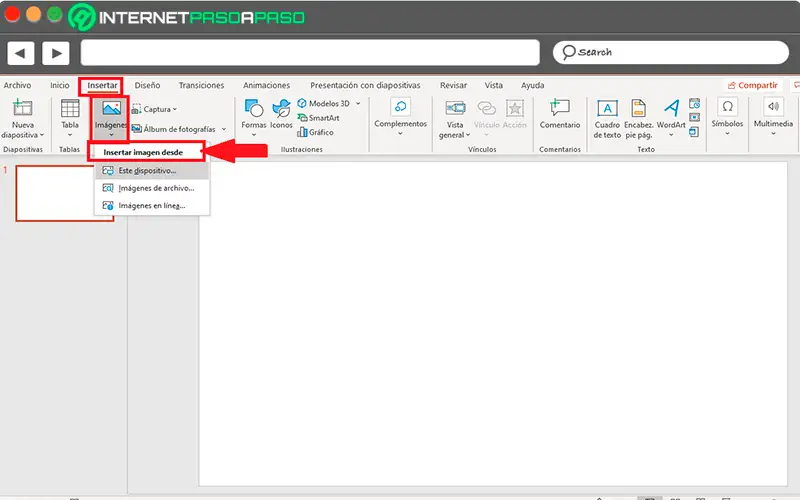
Task: Switch to Transiciones tab
Action: [201, 85]
